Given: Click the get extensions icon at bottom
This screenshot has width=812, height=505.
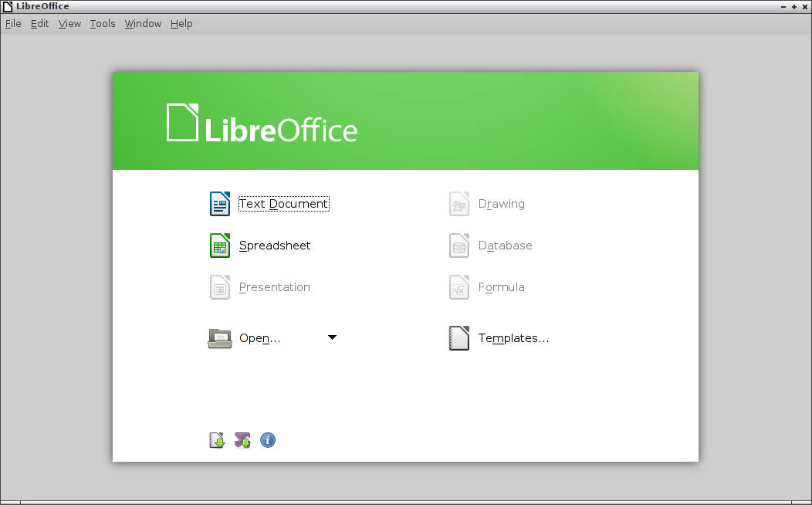Looking at the screenshot, I should pos(217,440).
